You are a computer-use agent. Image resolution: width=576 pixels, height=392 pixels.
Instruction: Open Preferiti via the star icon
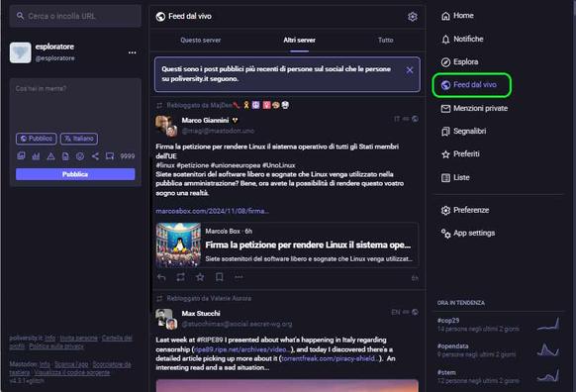(x=445, y=154)
